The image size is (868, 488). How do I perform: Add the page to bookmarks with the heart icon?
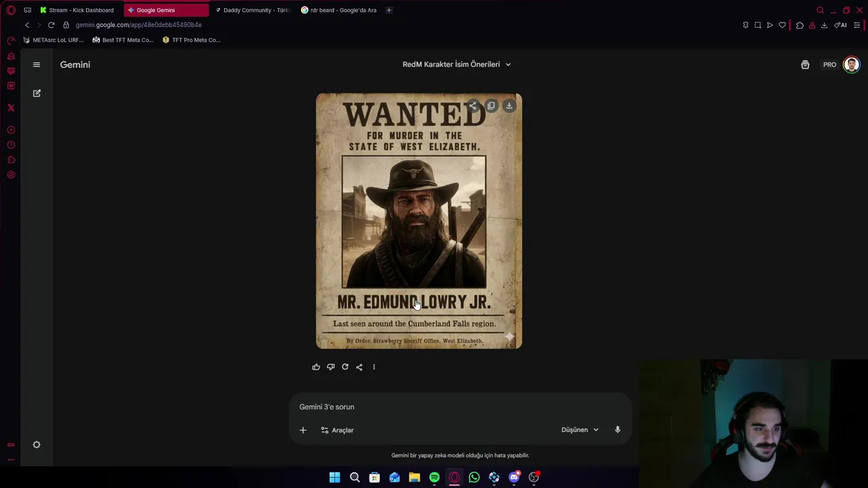click(x=782, y=25)
